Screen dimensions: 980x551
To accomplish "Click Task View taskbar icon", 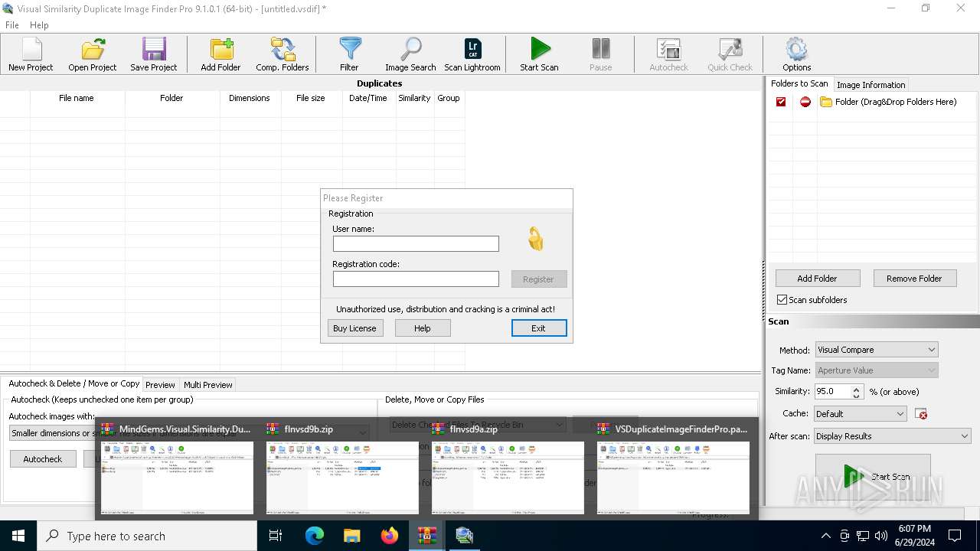I will click(x=276, y=536).
